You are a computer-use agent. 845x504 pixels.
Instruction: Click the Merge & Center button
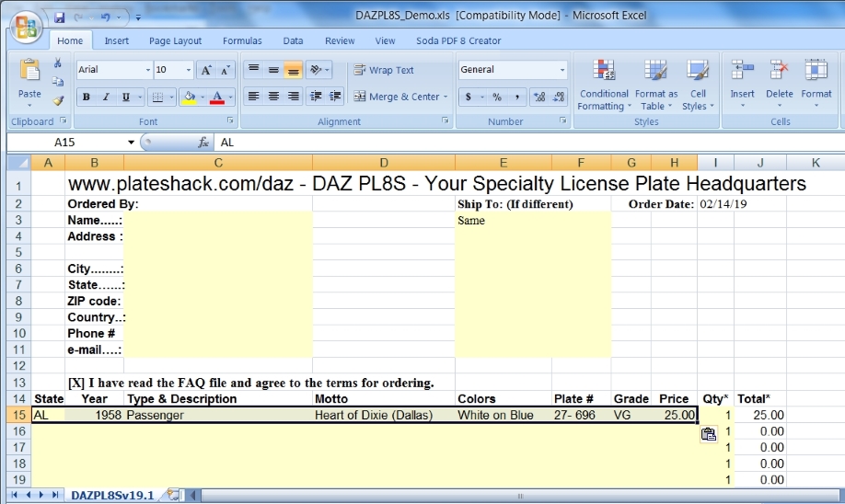[x=397, y=97]
